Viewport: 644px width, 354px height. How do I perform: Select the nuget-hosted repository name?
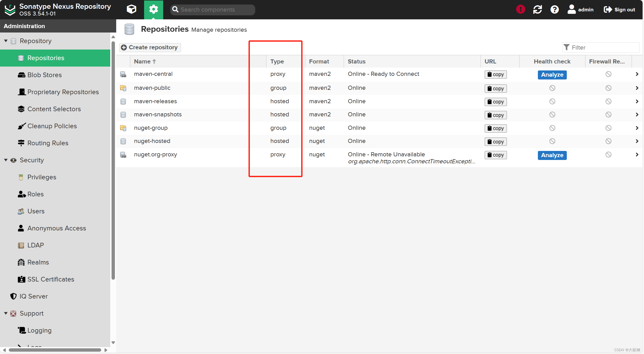pos(152,141)
